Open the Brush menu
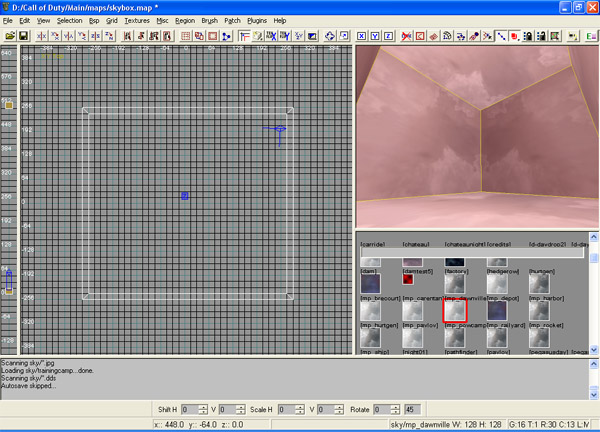This screenshot has width=600, height=432. pyautogui.click(x=209, y=21)
